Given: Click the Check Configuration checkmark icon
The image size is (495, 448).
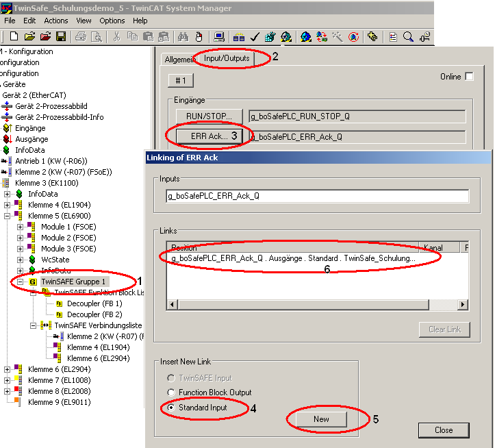Looking at the screenshot, I should [255, 37].
